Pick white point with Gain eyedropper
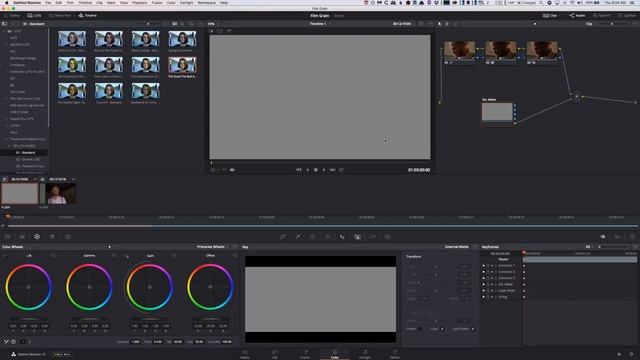Image resolution: width=640 pixels, height=360 pixels. click(127, 256)
